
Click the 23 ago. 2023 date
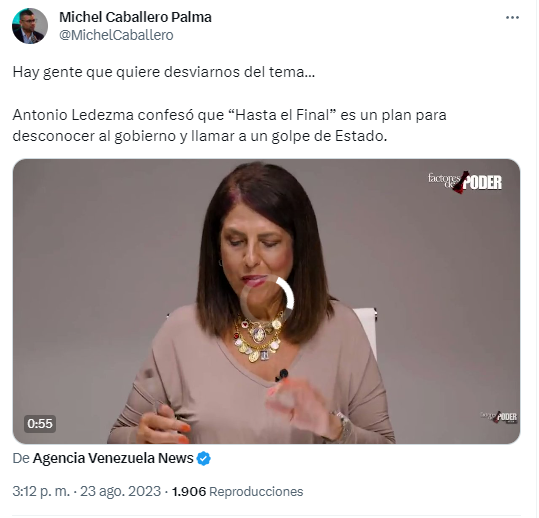tap(120, 491)
